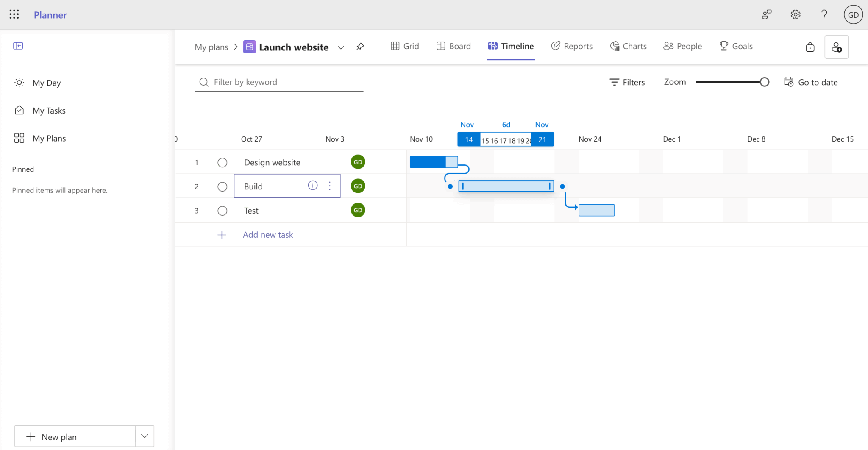Expand the New plan dropdown arrow
The width and height of the screenshot is (868, 450).
[x=145, y=436]
